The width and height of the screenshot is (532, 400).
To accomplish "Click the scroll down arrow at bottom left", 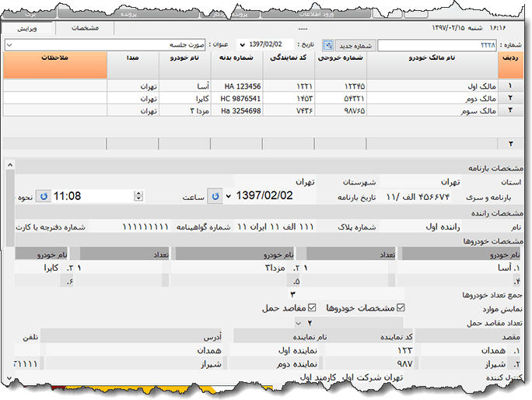I will [x=9, y=379].
